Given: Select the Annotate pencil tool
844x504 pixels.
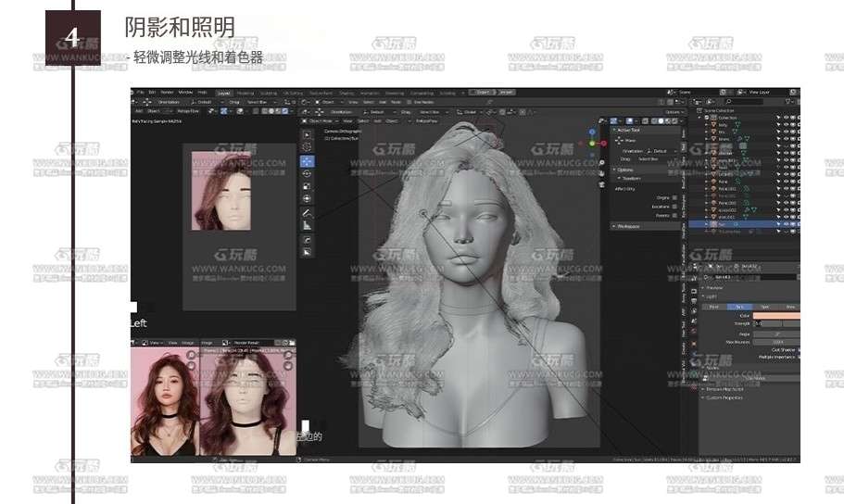Looking at the screenshot, I should pyautogui.click(x=307, y=213).
